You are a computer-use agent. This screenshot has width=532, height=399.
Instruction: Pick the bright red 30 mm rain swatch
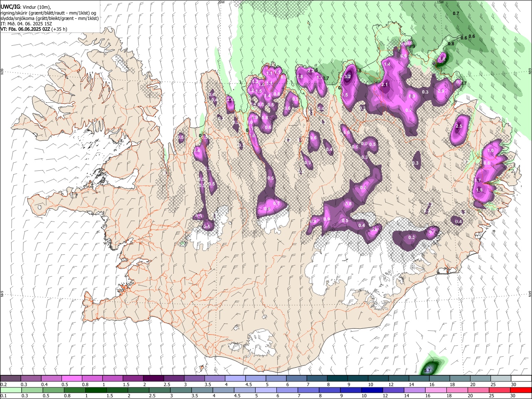[x=521, y=390]
